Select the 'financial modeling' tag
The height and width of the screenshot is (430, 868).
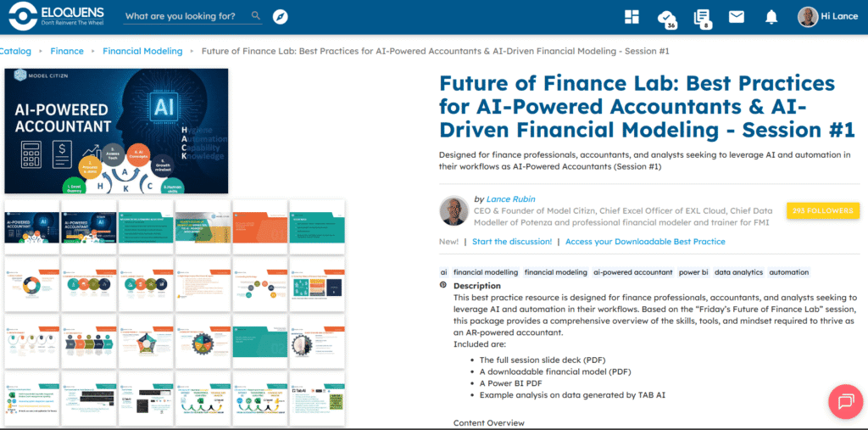pyautogui.click(x=556, y=272)
